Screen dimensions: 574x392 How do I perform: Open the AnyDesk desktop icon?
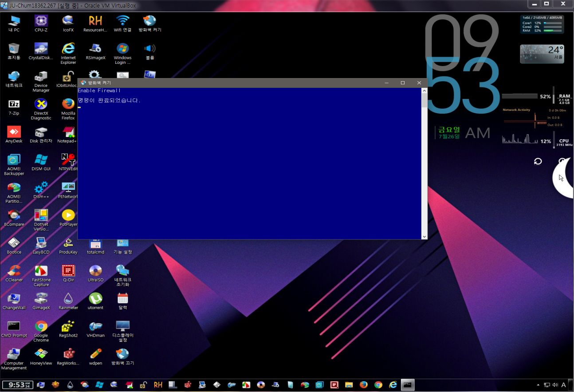14,134
